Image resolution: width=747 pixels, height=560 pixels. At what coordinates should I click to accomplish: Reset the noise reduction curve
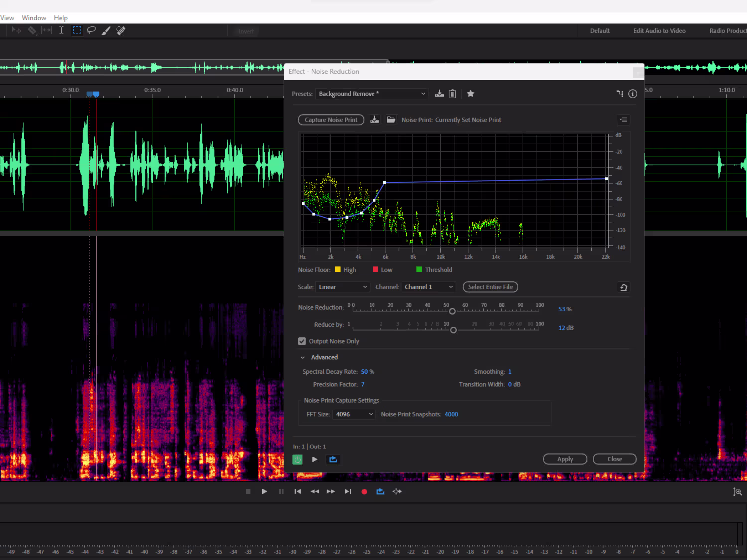point(623,287)
